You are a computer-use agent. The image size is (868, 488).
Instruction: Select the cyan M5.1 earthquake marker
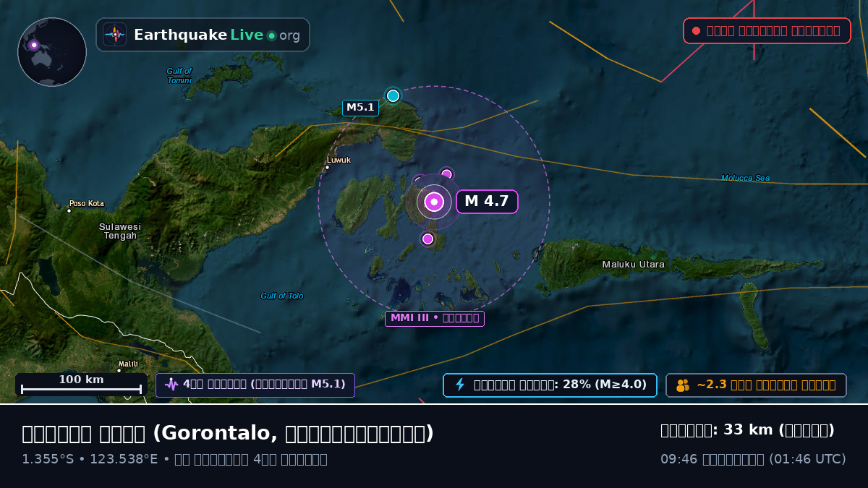(x=393, y=95)
